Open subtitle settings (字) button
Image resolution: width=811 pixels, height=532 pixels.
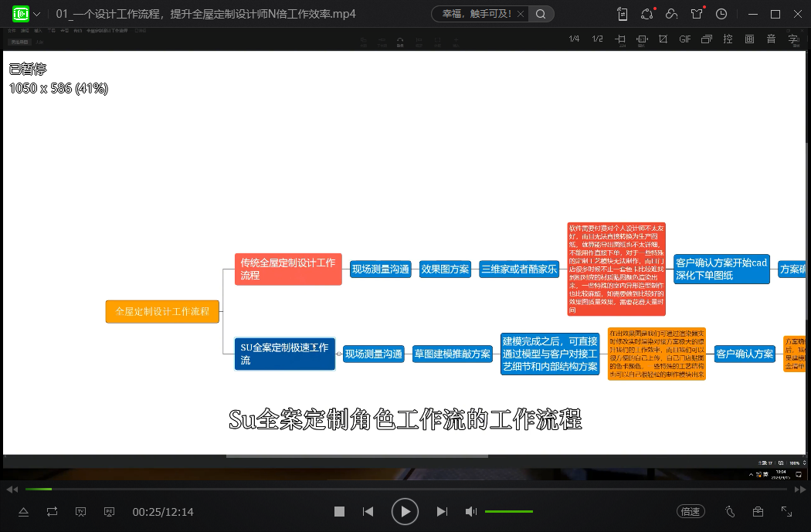(792, 39)
